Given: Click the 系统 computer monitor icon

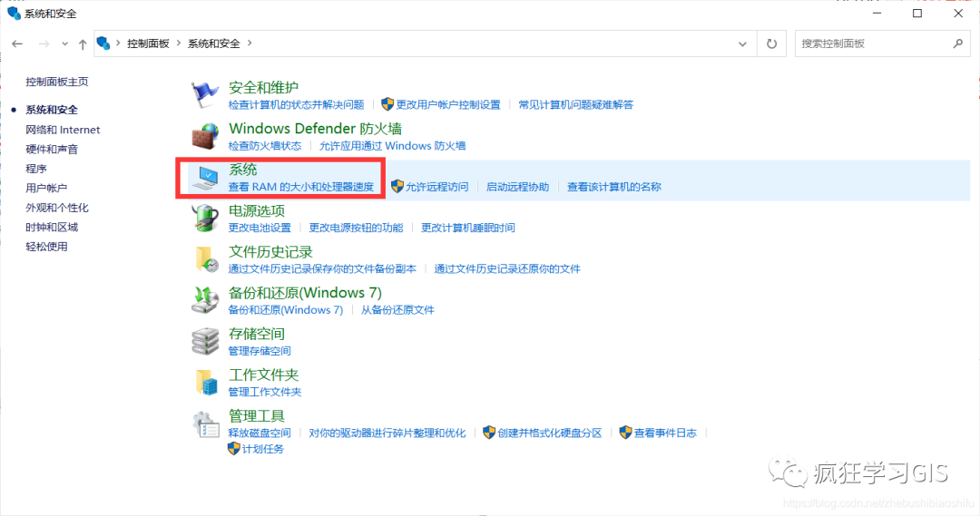Looking at the screenshot, I should (205, 178).
